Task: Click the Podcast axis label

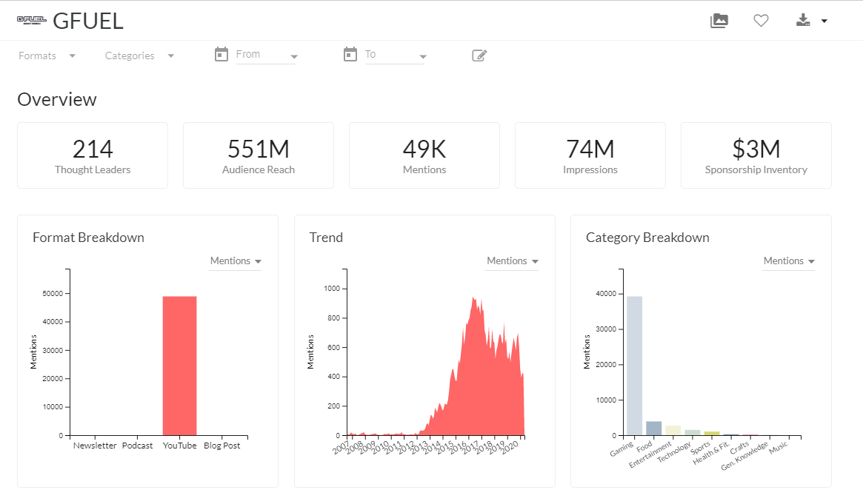Action: click(x=138, y=446)
